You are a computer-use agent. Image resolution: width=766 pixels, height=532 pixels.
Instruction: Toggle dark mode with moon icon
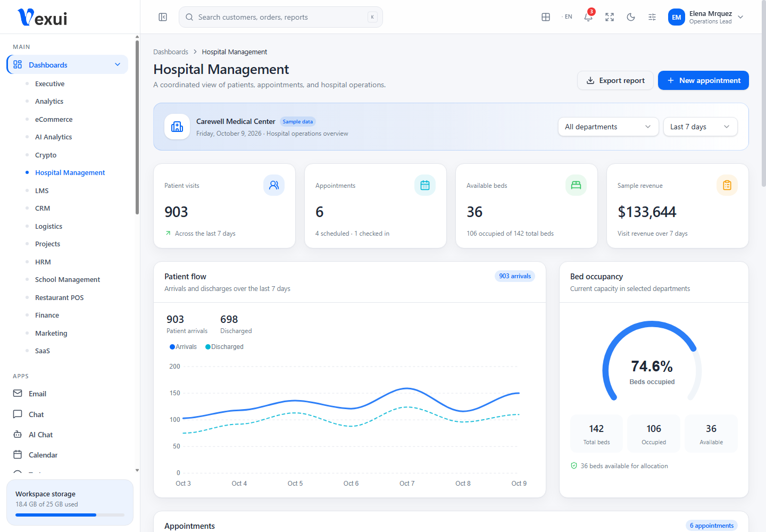(x=631, y=17)
